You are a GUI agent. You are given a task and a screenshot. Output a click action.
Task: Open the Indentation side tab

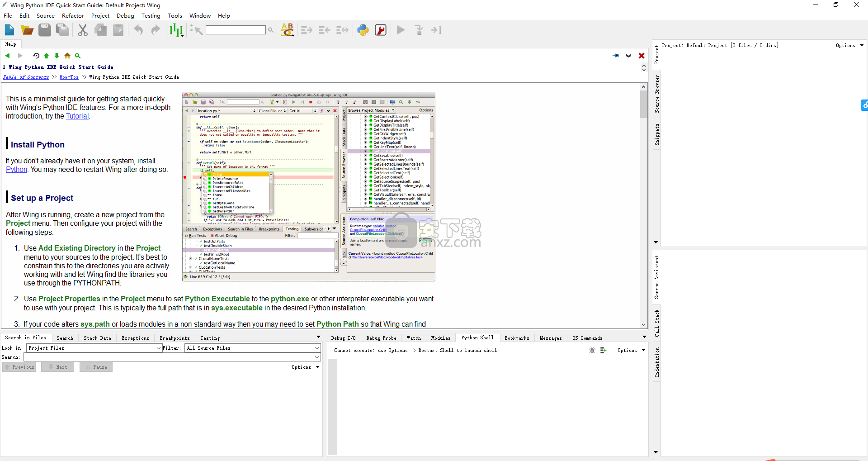click(x=657, y=362)
